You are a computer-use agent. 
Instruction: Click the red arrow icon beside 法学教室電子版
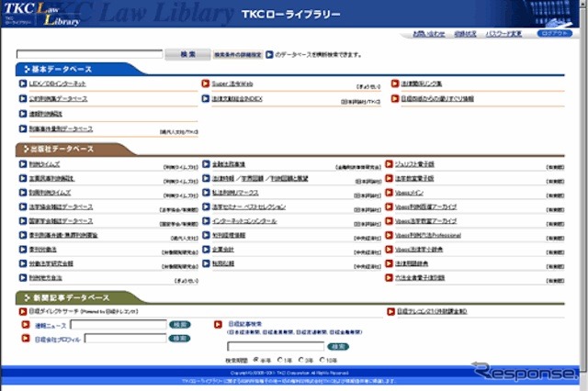coord(390,178)
